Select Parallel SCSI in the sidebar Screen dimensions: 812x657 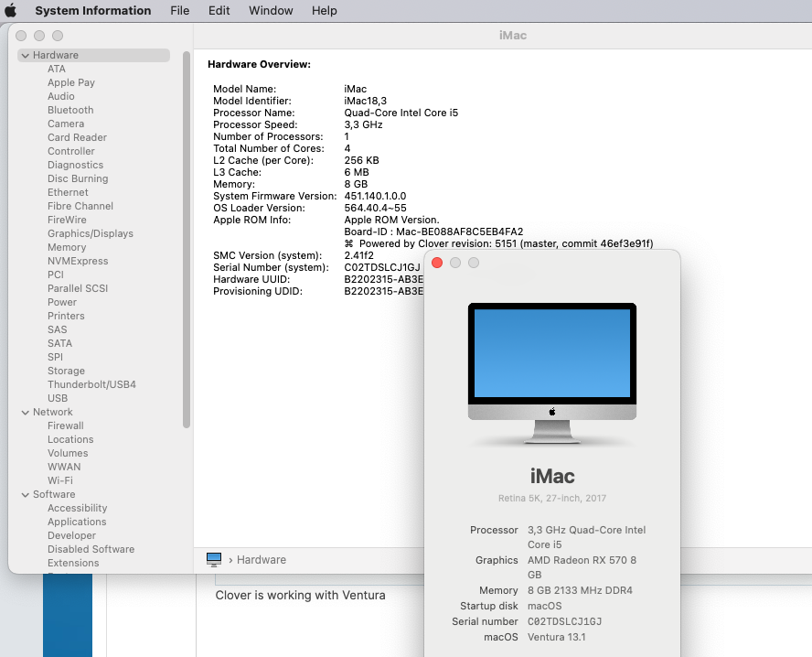pyautogui.click(x=78, y=288)
